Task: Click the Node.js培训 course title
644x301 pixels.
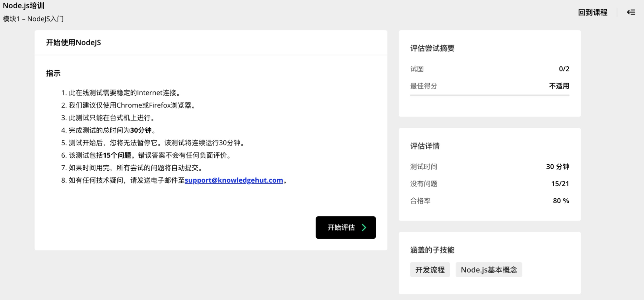Action: point(24,6)
